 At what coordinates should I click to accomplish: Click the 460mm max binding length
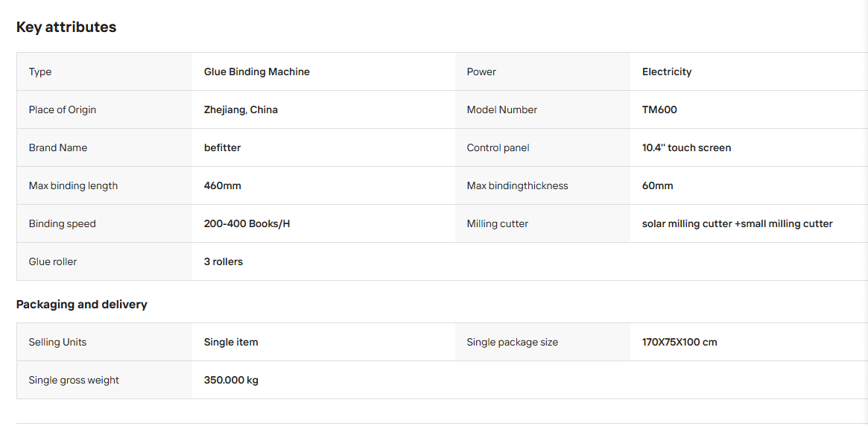[223, 186]
